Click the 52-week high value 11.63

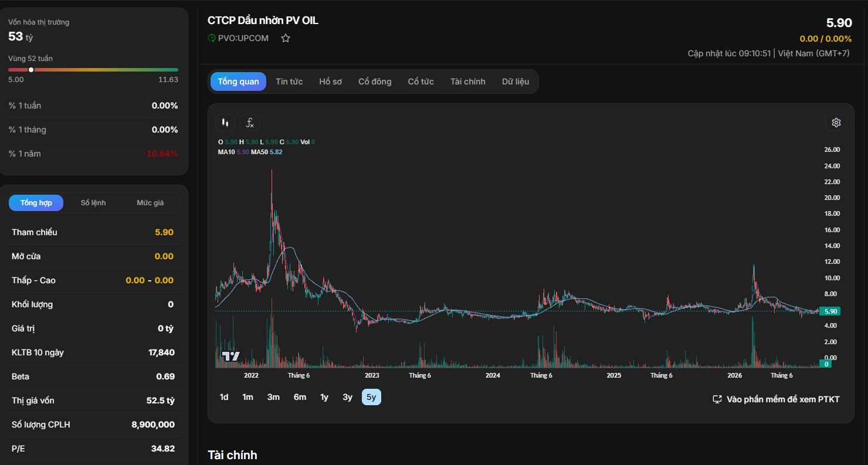point(168,80)
